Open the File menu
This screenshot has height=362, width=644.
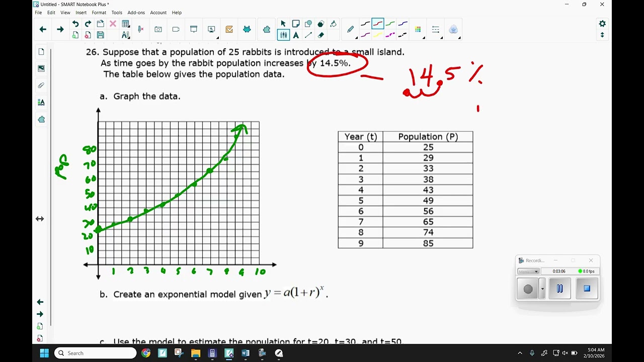[x=38, y=13]
